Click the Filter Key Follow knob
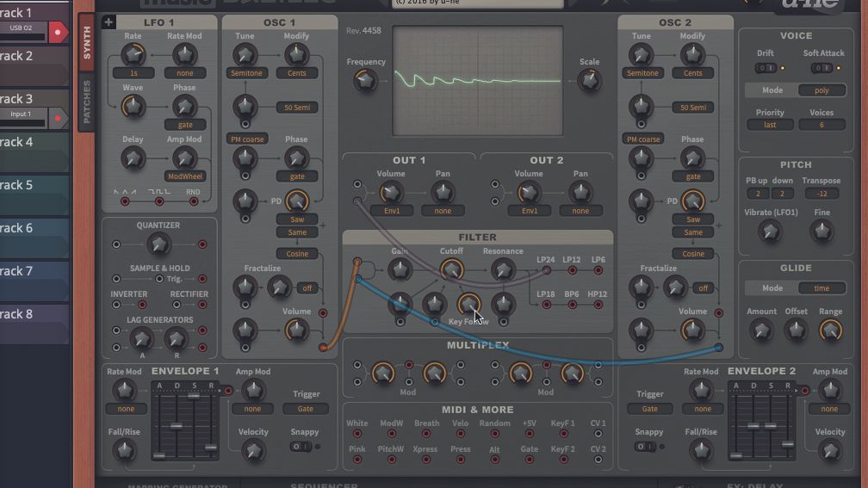 pyautogui.click(x=468, y=304)
